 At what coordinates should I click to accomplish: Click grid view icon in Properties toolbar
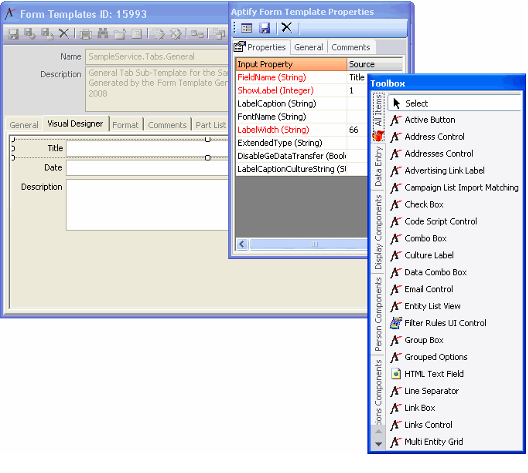[246, 28]
